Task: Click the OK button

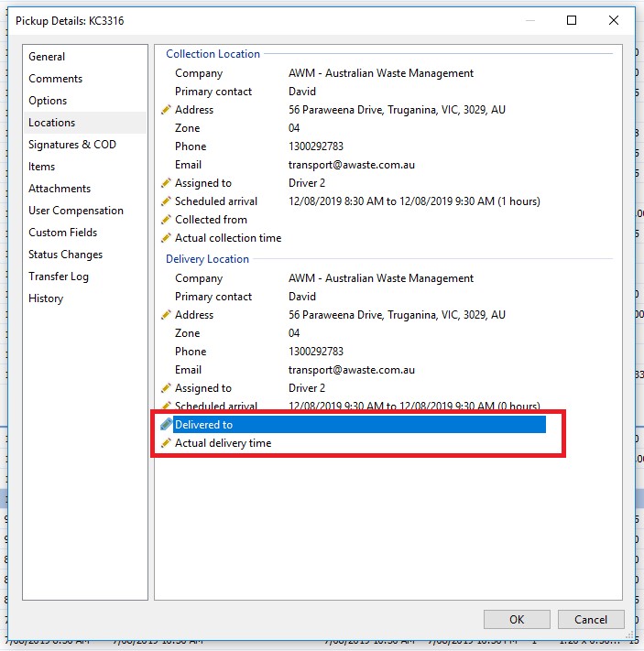Action: coord(517,620)
